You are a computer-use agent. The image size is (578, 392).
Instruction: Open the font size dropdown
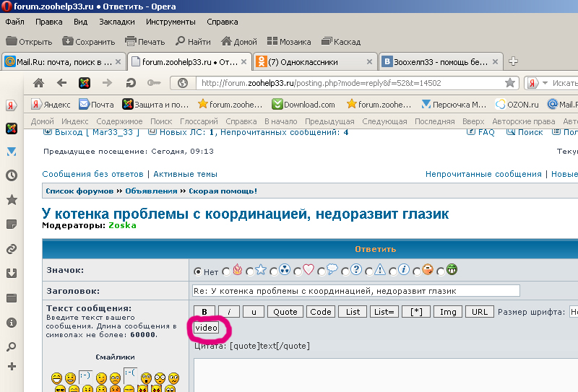574,312
